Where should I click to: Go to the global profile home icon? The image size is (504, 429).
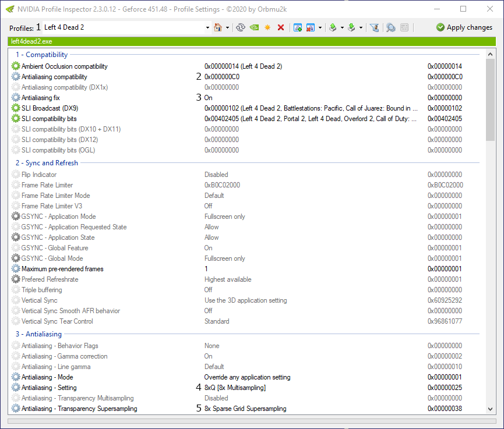(x=218, y=27)
